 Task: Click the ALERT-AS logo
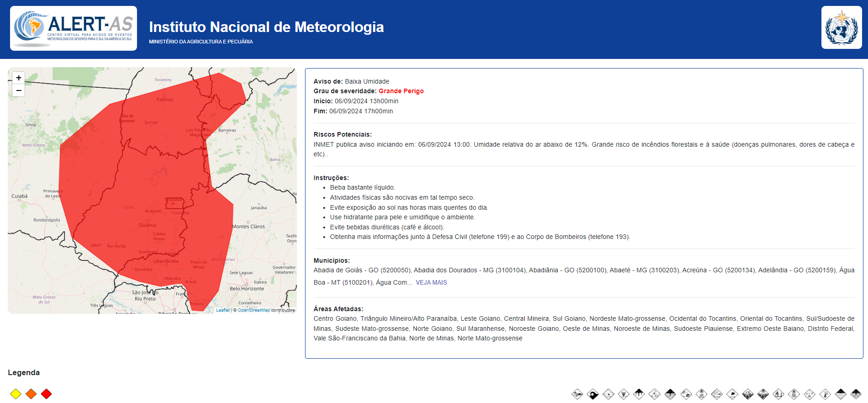coord(74,28)
